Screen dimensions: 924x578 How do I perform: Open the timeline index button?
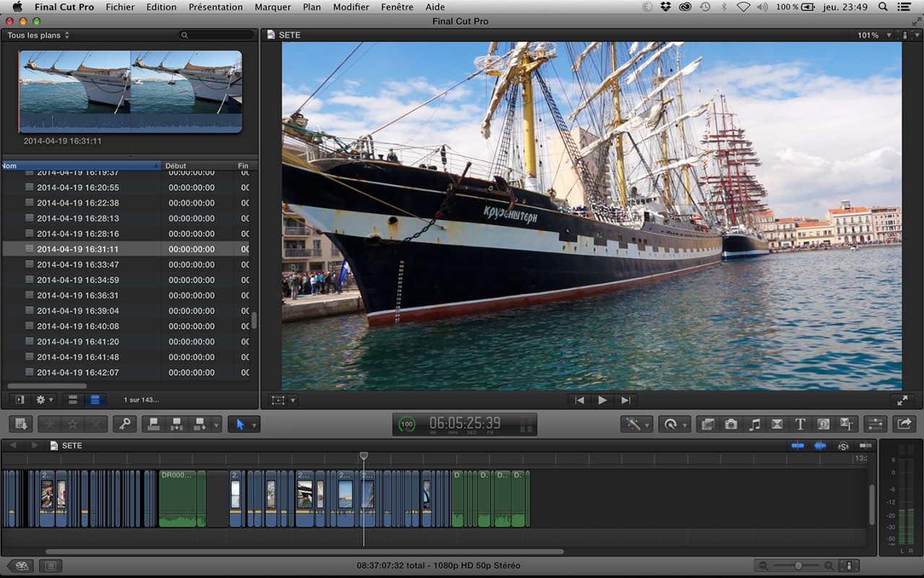50,566
